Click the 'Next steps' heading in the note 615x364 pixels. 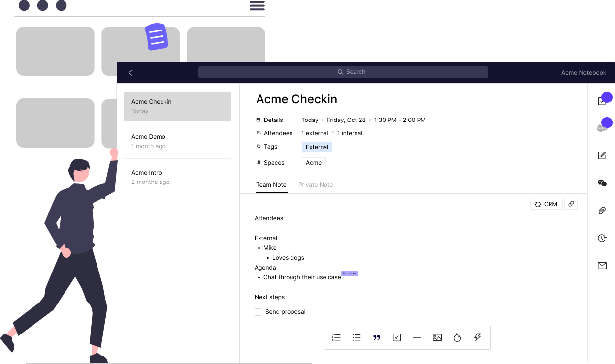tap(269, 297)
